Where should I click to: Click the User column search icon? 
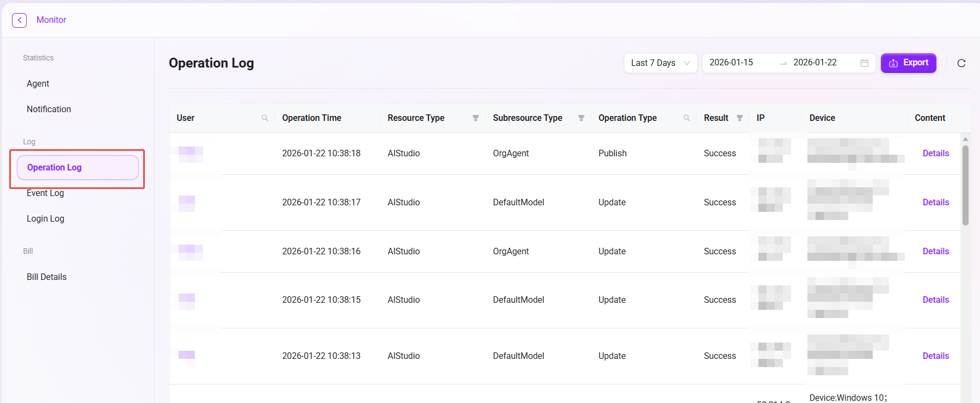pos(265,118)
